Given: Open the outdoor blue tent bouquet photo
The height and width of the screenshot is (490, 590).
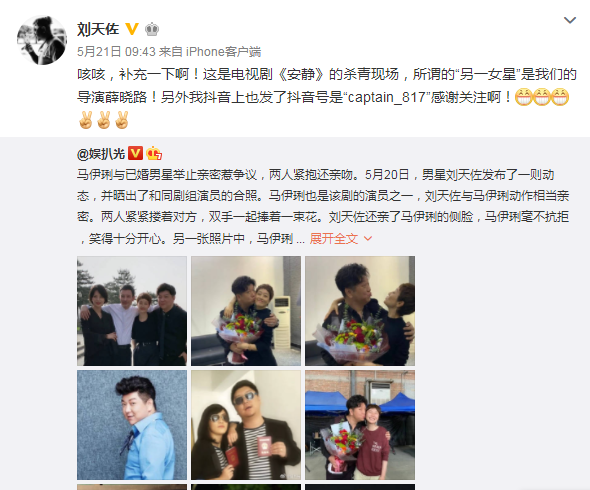Looking at the screenshot, I should (x=360, y=425).
